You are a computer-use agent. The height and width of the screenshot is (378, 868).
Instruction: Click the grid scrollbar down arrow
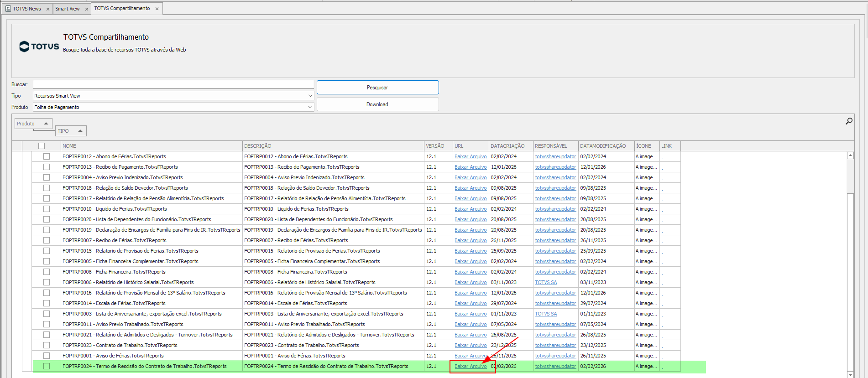pyautogui.click(x=850, y=375)
